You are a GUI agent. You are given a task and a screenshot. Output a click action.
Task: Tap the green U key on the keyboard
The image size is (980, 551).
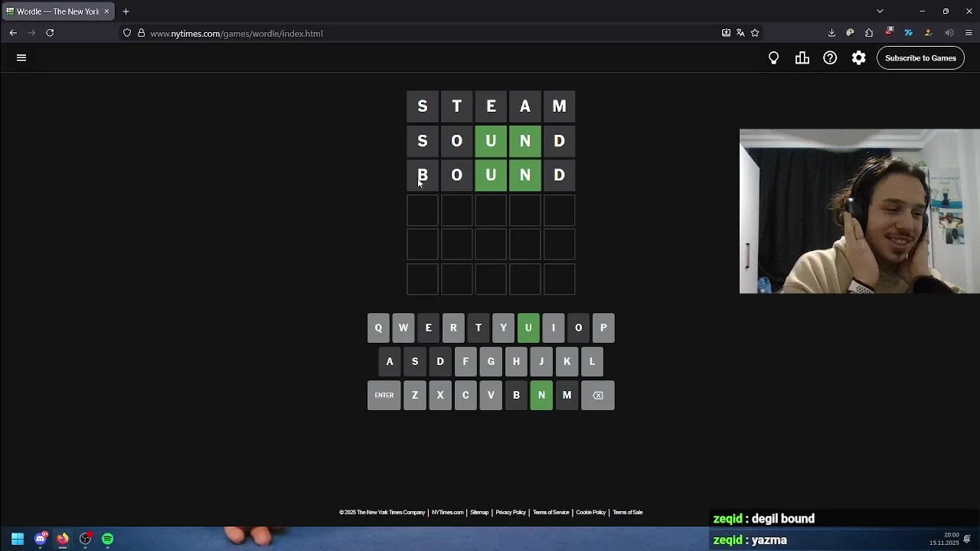click(528, 328)
